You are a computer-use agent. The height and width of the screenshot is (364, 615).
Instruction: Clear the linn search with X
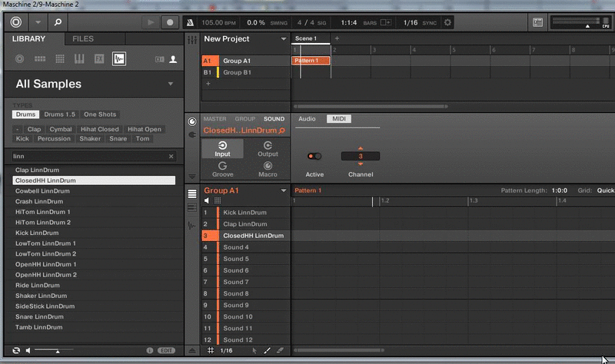(x=171, y=157)
